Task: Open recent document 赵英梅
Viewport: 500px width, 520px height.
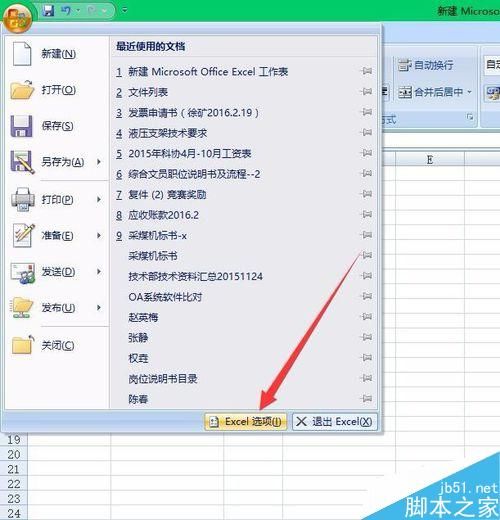Action: (x=143, y=317)
